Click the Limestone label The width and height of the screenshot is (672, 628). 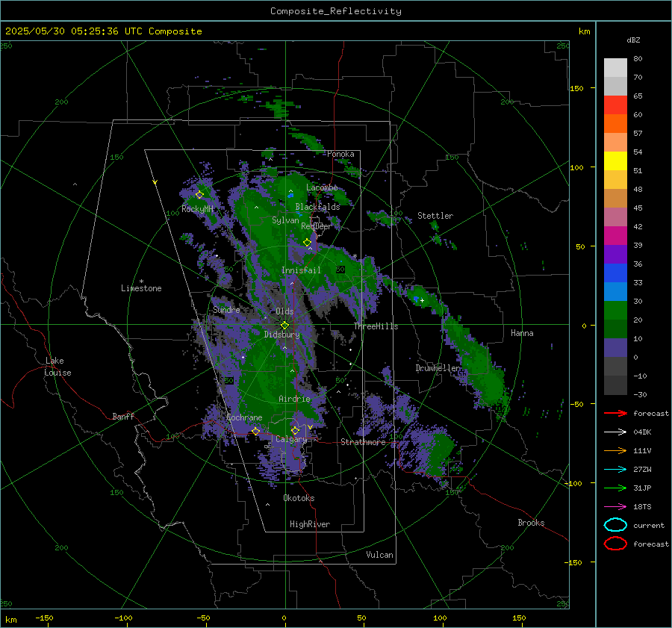[x=141, y=288]
